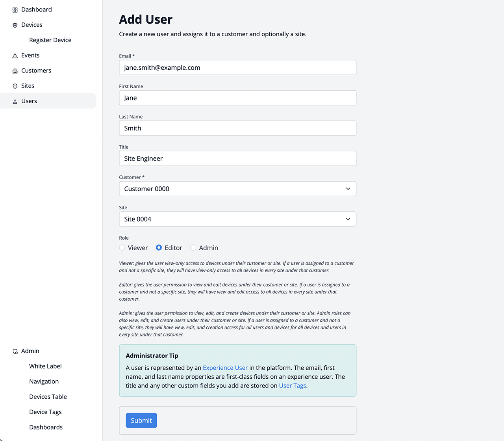Click the Users person icon
Screen dimensions: 504x441
15,101
